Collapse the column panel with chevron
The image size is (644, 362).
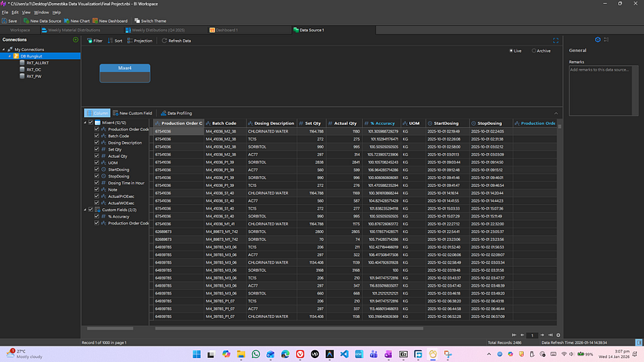tap(556, 113)
